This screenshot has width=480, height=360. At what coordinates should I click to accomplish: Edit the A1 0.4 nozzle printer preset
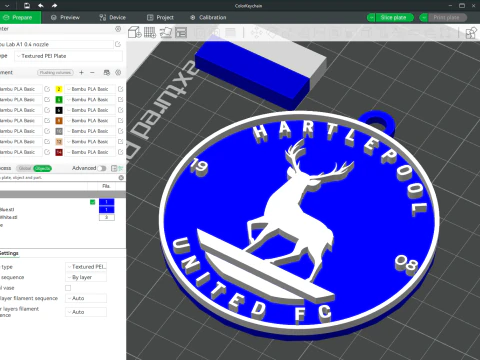click(x=118, y=44)
